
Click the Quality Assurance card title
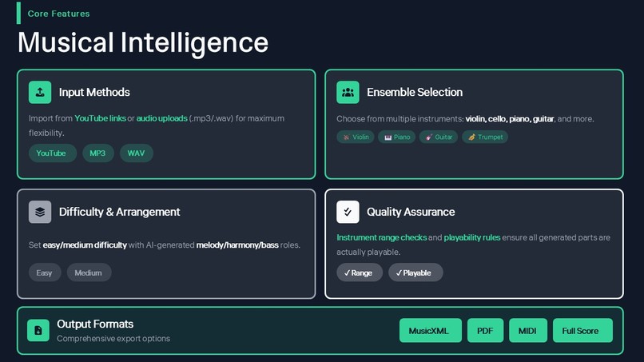[x=411, y=212]
